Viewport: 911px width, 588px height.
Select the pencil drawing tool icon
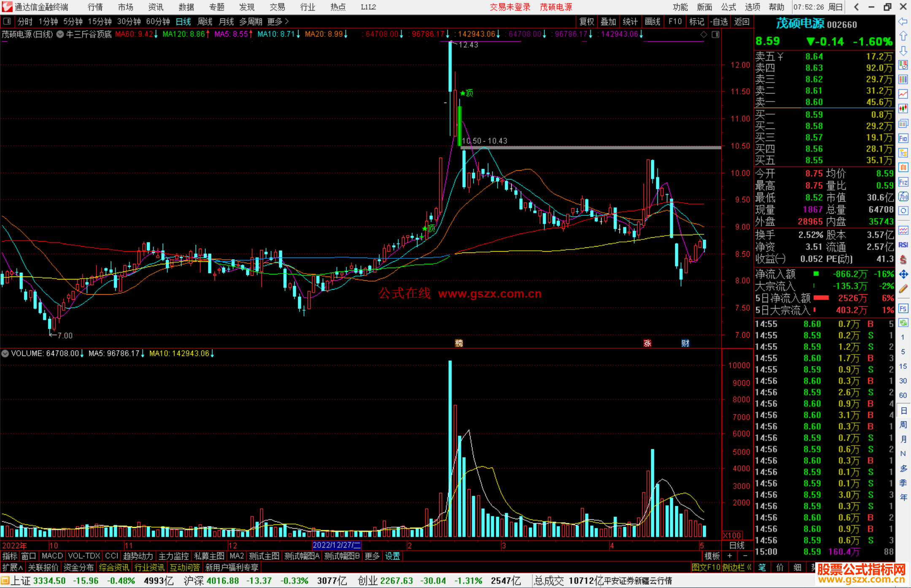[903, 289]
